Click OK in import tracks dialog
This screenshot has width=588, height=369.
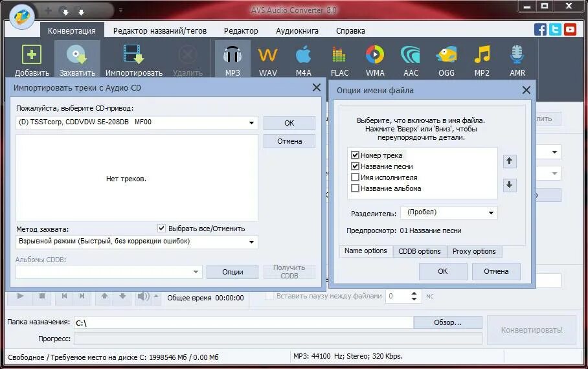289,123
